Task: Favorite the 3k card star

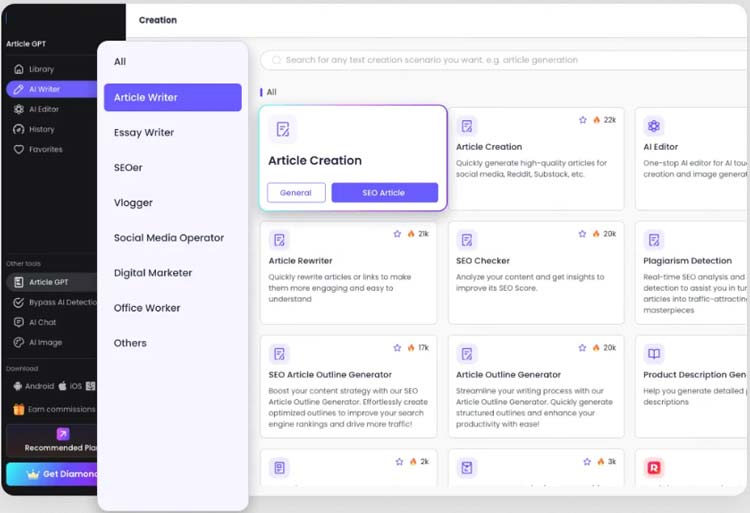Action: (587, 462)
